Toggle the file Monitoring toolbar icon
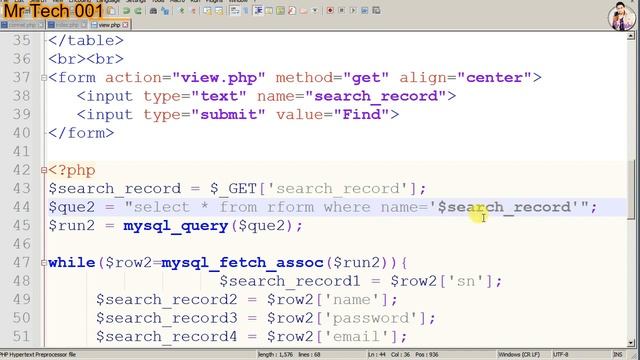The image size is (640, 360). click(x=315, y=11)
